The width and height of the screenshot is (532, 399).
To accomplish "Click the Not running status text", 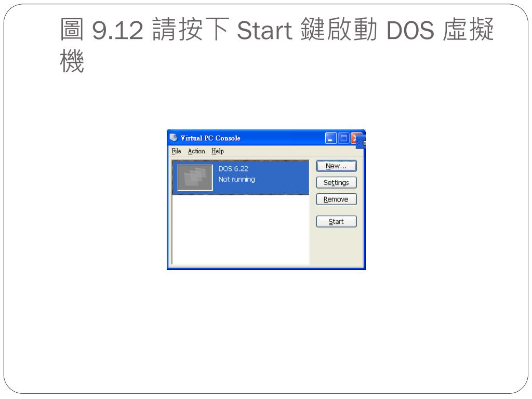I will point(236,179).
